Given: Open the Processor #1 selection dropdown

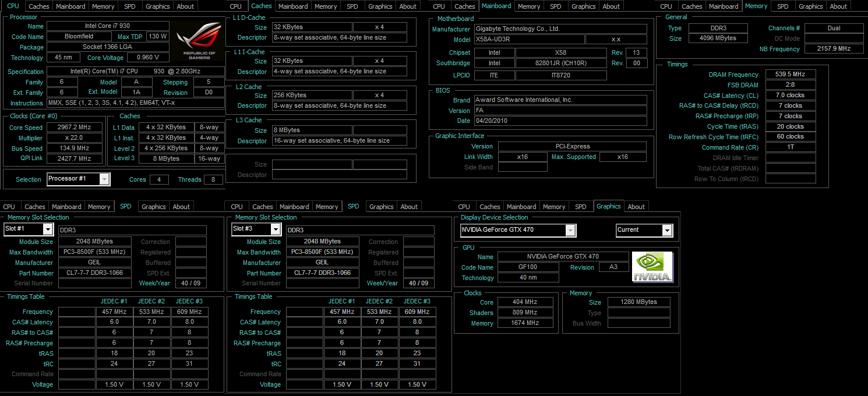Looking at the screenshot, I should pos(78,179).
